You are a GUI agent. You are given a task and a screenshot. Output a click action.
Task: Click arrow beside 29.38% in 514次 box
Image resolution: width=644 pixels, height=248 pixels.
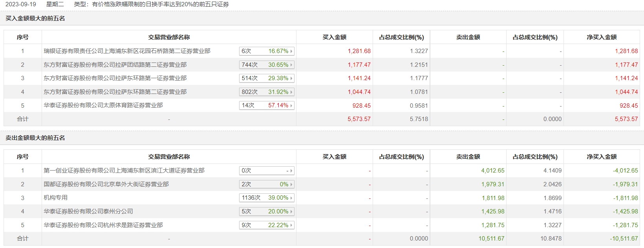click(291, 79)
